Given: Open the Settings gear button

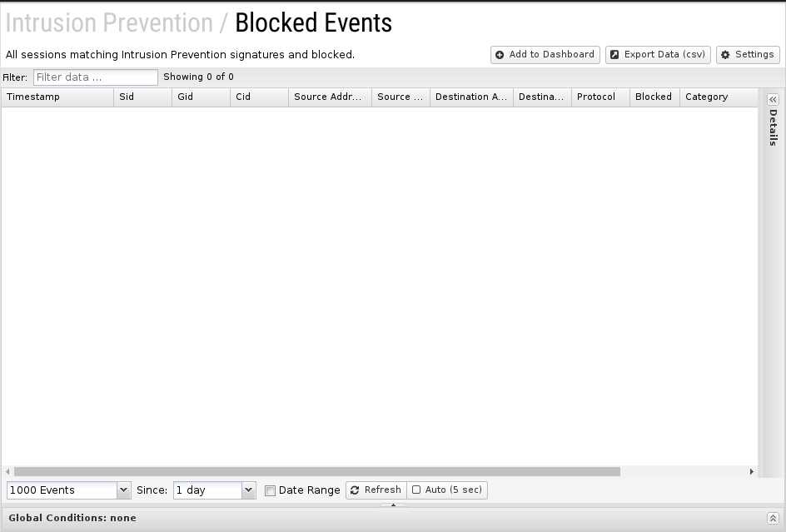Looking at the screenshot, I should click(747, 55).
